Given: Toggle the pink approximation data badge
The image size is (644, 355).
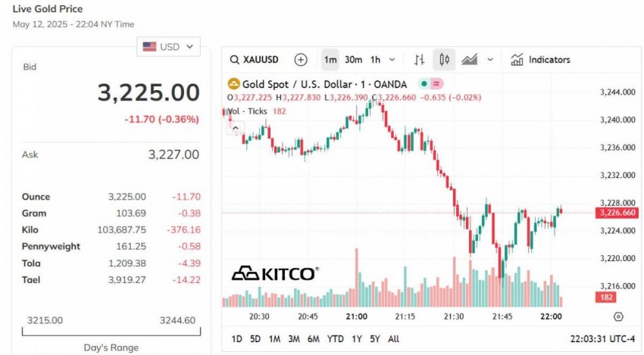Looking at the screenshot, I should pos(438,83).
